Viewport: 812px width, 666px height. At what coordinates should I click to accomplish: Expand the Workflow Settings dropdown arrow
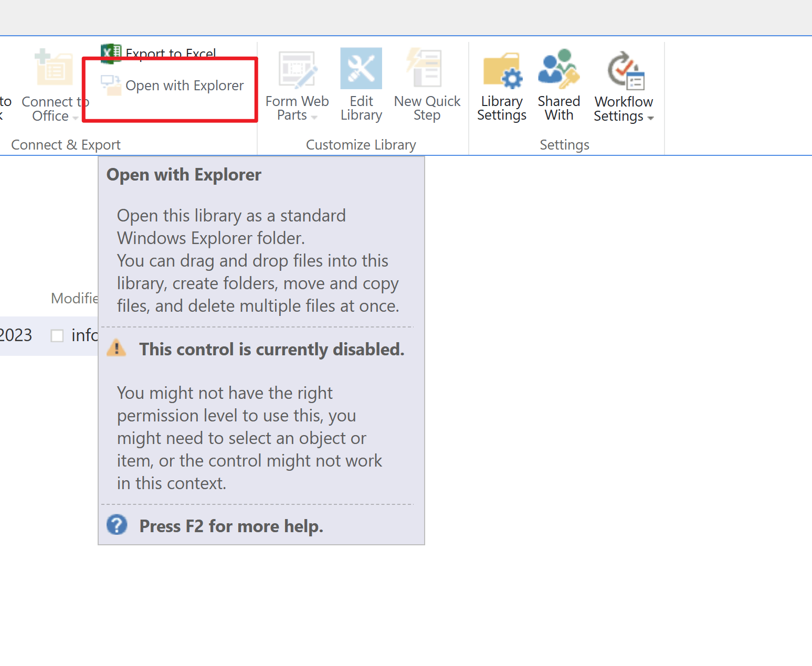tap(650, 119)
